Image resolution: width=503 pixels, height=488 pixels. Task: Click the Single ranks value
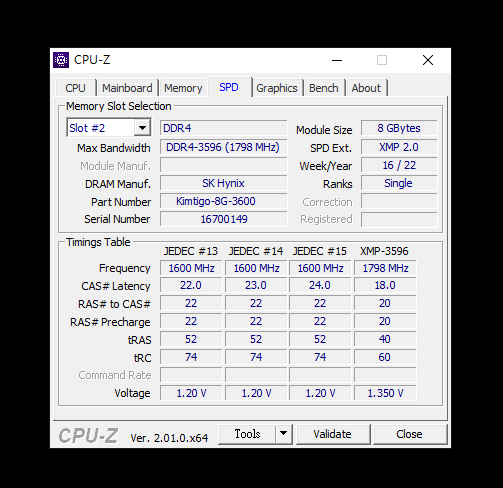pyautogui.click(x=399, y=183)
